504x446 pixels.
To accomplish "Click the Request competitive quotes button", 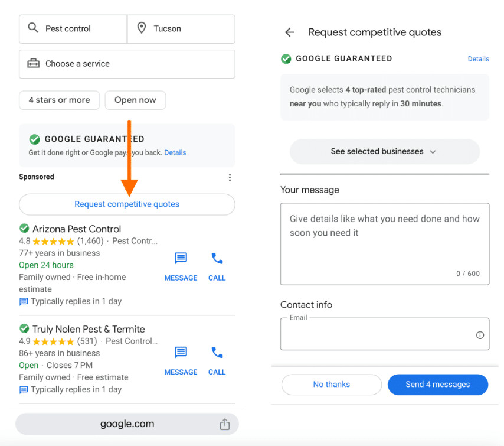I will pos(127,204).
